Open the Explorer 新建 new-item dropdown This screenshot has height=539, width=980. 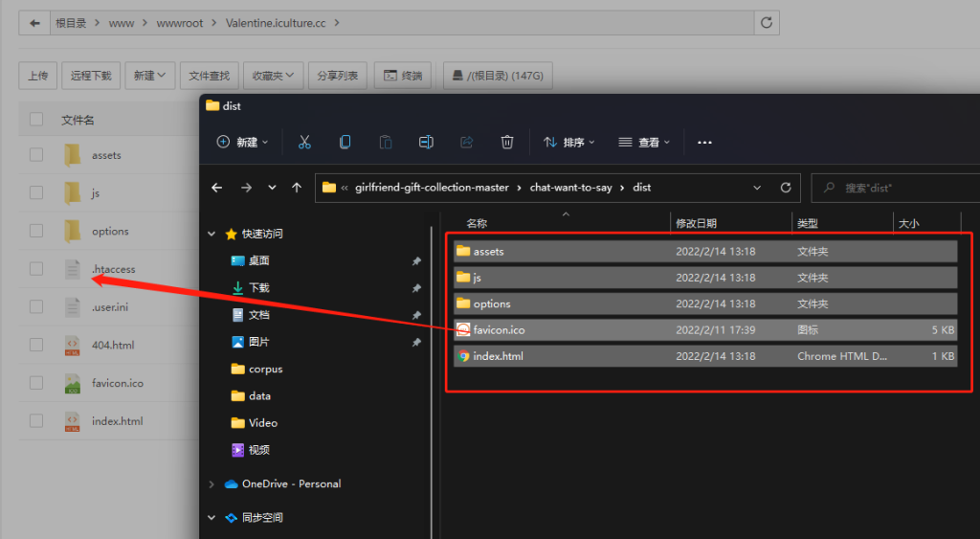tap(242, 142)
